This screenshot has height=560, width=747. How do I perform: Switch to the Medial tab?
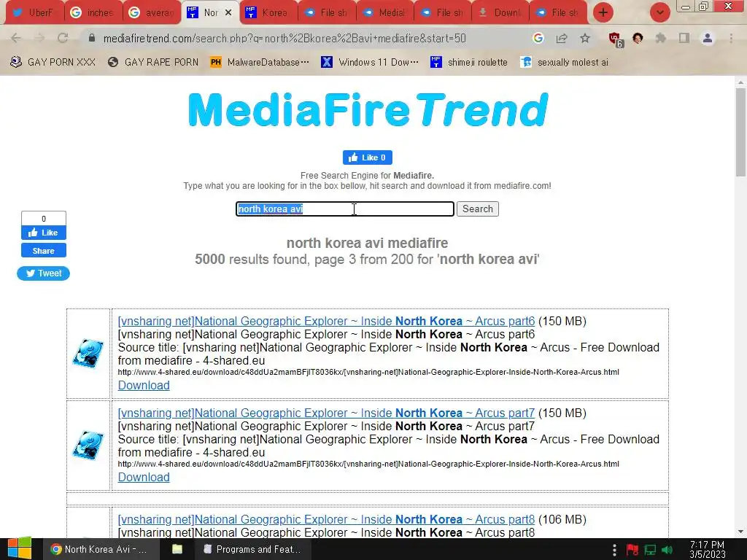point(385,13)
